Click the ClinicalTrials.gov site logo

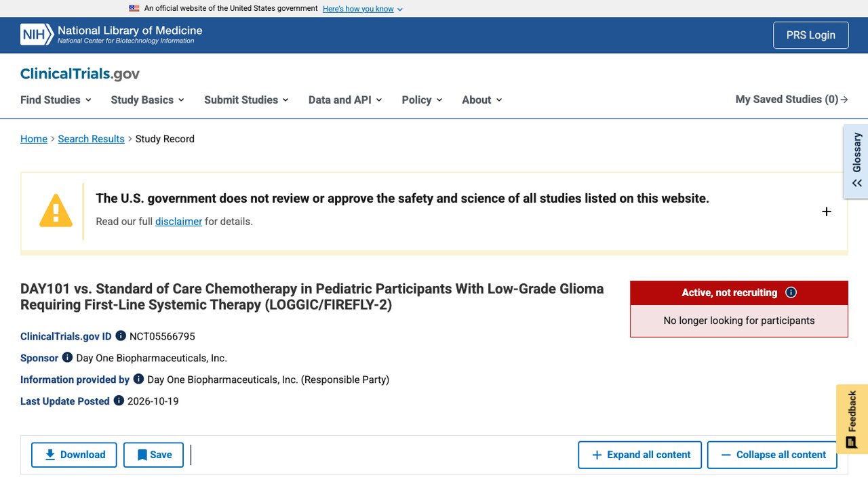(x=80, y=74)
